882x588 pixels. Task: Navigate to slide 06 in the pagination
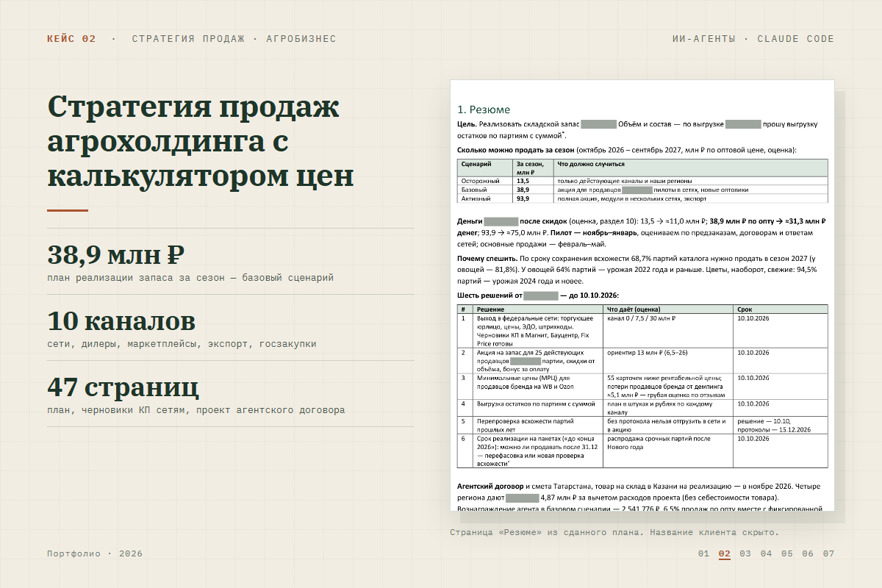coord(808,553)
